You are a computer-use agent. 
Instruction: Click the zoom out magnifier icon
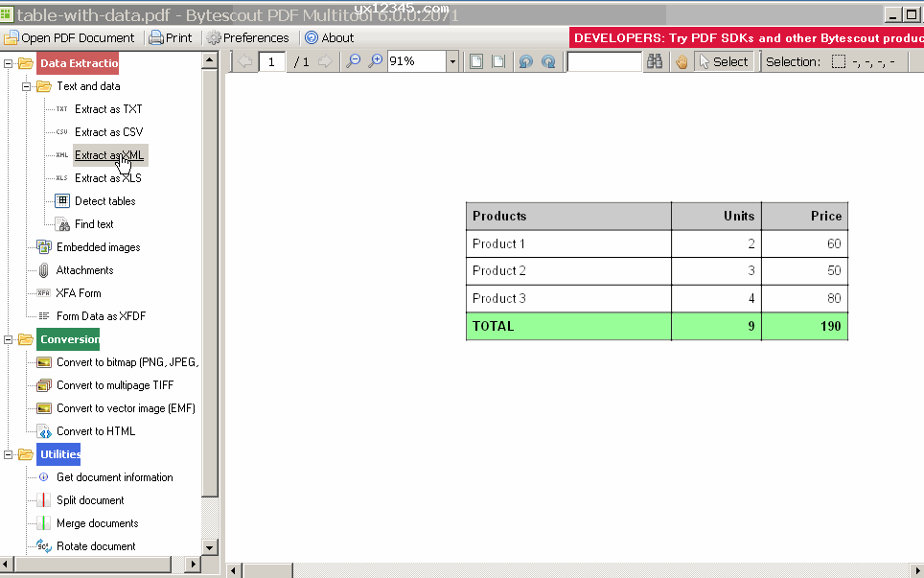pyautogui.click(x=353, y=61)
